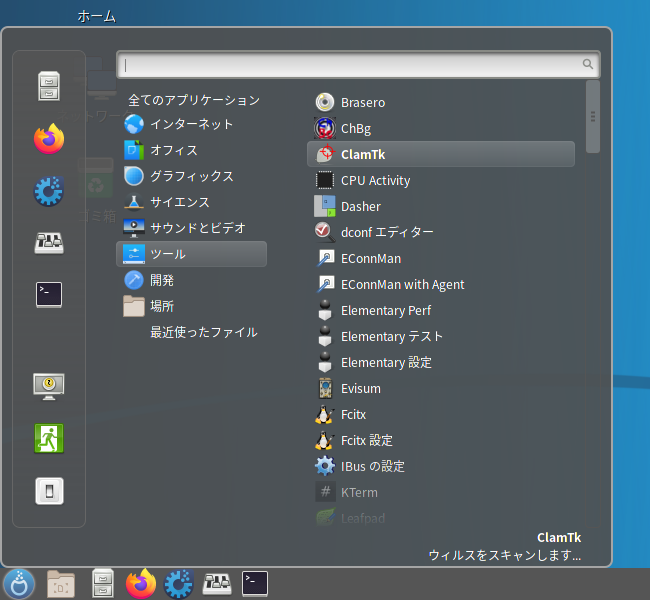Select the グラフィックス category
This screenshot has height=600, width=650.
click(x=191, y=176)
